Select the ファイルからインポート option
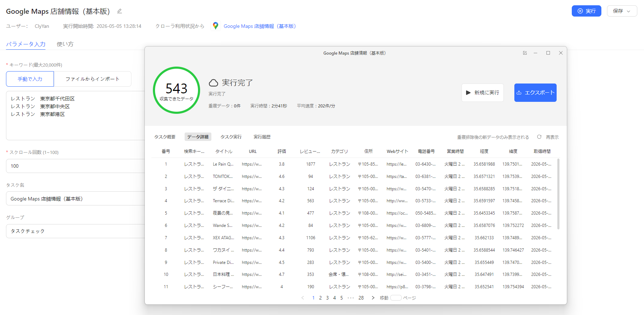The width and height of the screenshot is (644, 315). tap(93, 79)
